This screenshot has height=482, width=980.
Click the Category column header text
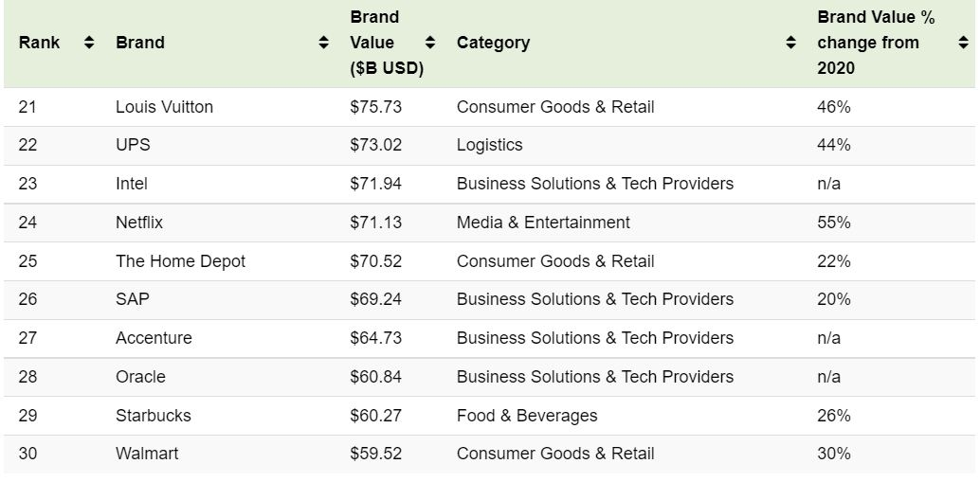pyautogui.click(x=493, y=43)
